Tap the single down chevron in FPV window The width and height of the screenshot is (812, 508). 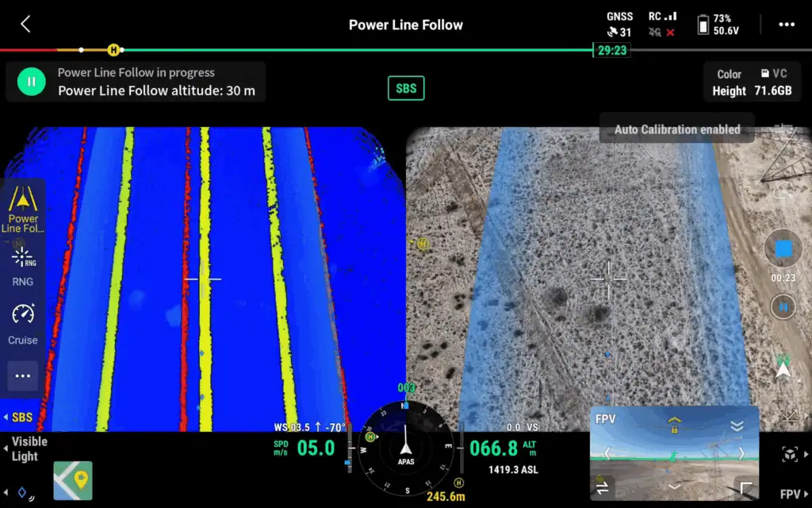(674, 487)
